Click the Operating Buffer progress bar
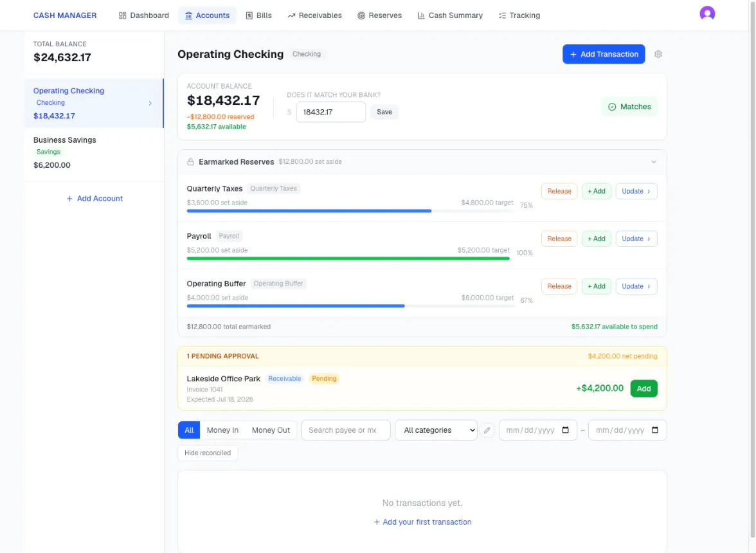756x553 pixels. 350,305
